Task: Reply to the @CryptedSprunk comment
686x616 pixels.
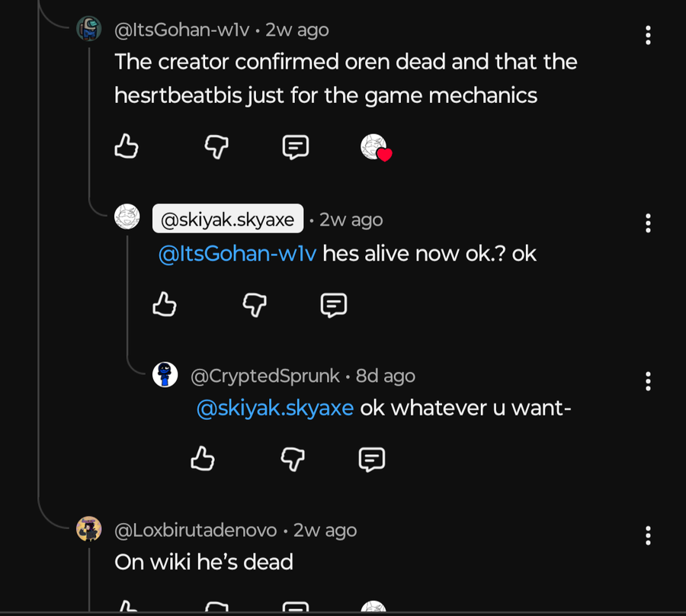Action: pos(371,458)
